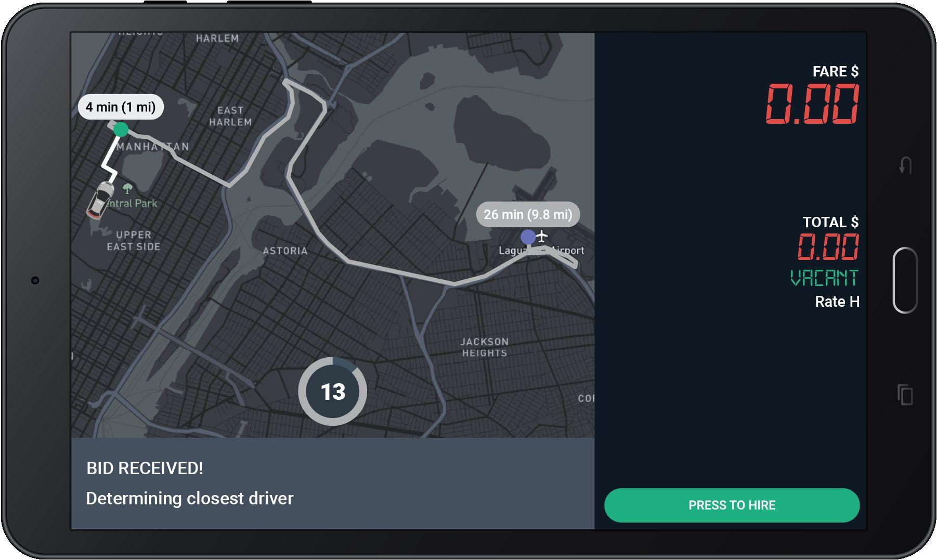Tap the TOTAL $ amount display
The width and height of the screenshot is (937, 560).
[828, 246]
